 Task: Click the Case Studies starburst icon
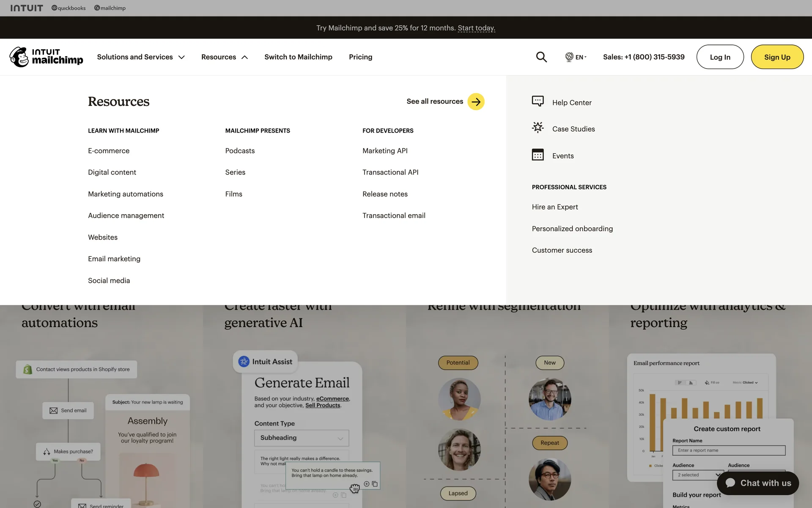click(538, 128)
